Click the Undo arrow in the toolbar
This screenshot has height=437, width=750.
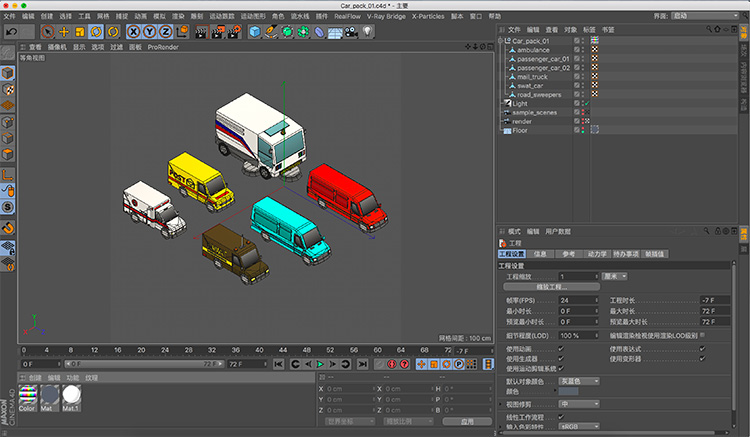tap(11, 32)
